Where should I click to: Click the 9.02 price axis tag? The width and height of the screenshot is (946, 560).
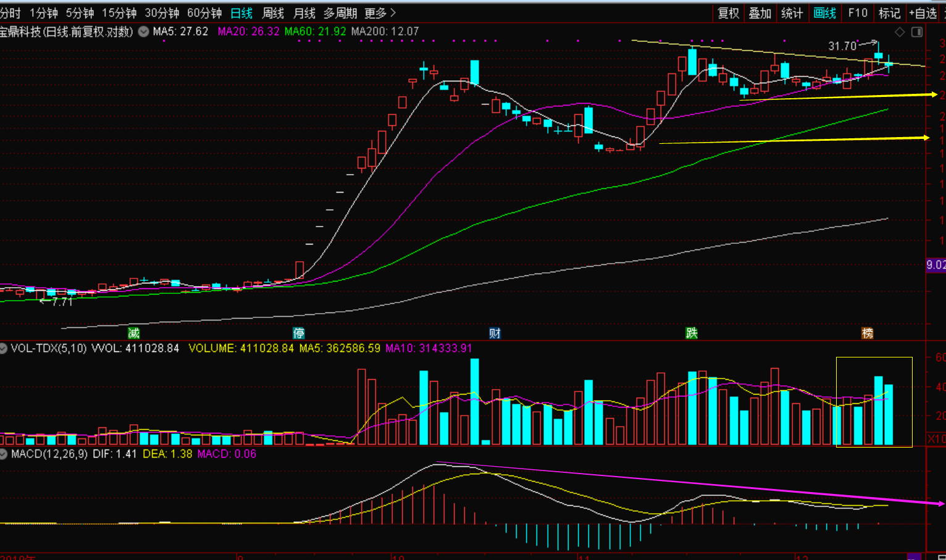936,265
